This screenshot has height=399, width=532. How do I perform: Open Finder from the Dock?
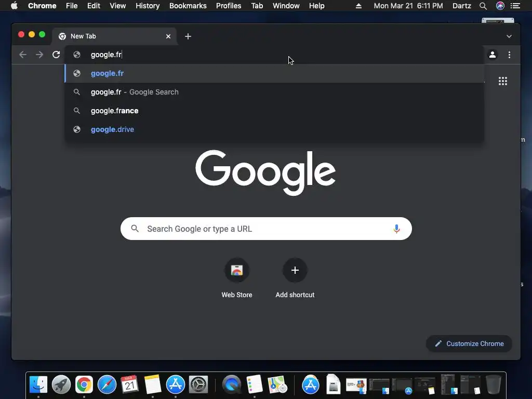point(38,384)
